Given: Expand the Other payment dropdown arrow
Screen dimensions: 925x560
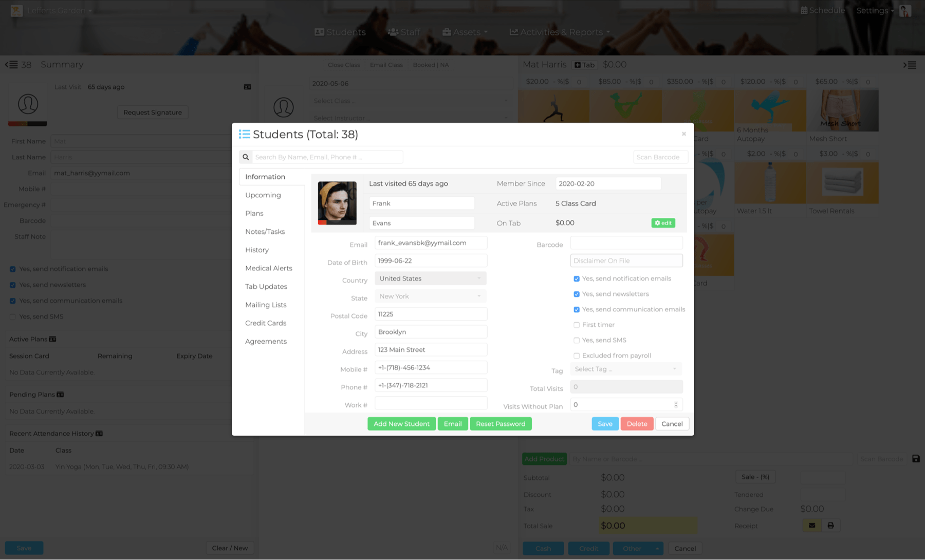Looking at the screenshot, I should pos(657,549).
